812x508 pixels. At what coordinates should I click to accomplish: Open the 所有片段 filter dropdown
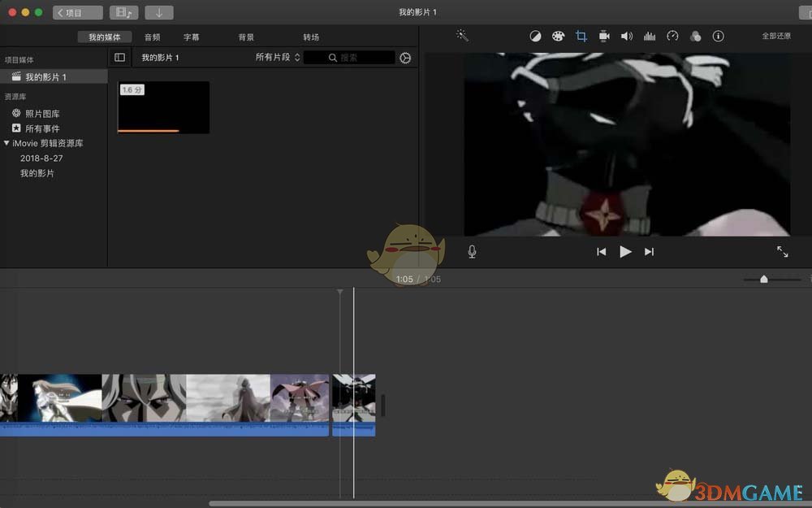[278, 57]
